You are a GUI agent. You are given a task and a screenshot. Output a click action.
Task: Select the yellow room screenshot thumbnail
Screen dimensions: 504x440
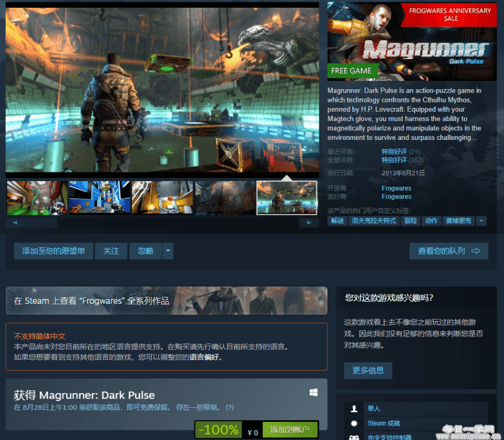pyautogui.click(x=162, y=198)
